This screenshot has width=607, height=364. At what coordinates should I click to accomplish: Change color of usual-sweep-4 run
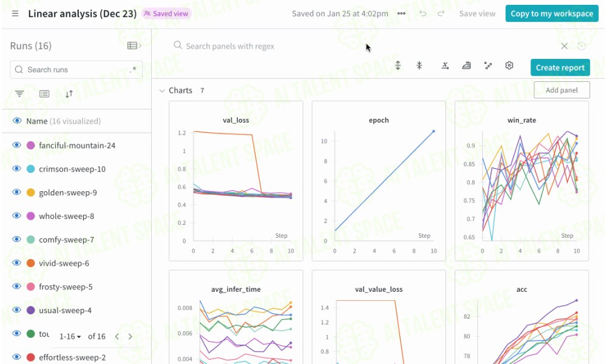(30, 310)
